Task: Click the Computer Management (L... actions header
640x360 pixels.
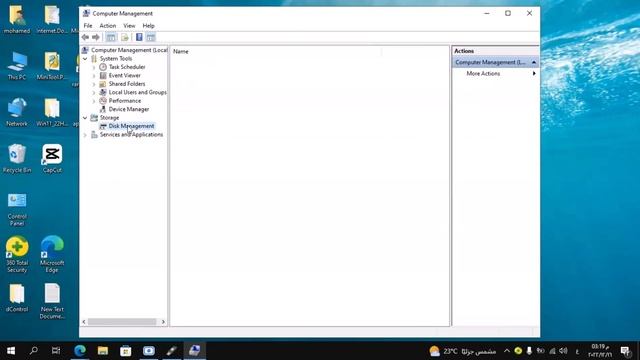Action: click(x=495, y=62)
